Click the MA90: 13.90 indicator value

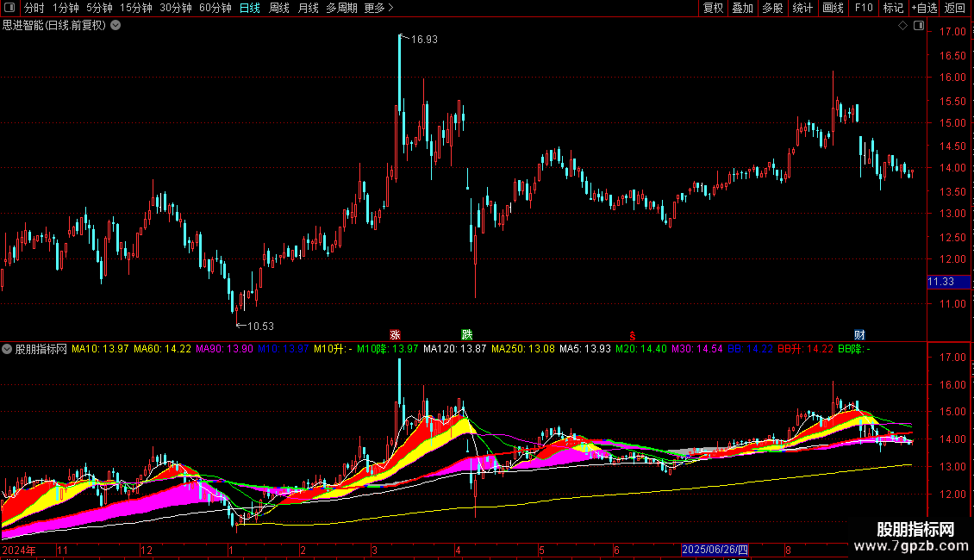(224, 349)
